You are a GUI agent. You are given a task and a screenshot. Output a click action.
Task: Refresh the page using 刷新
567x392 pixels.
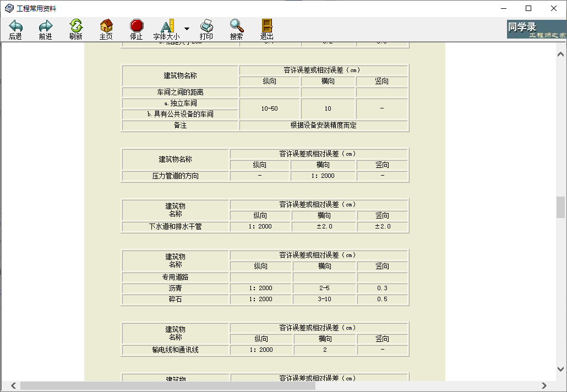coord(76,26)
